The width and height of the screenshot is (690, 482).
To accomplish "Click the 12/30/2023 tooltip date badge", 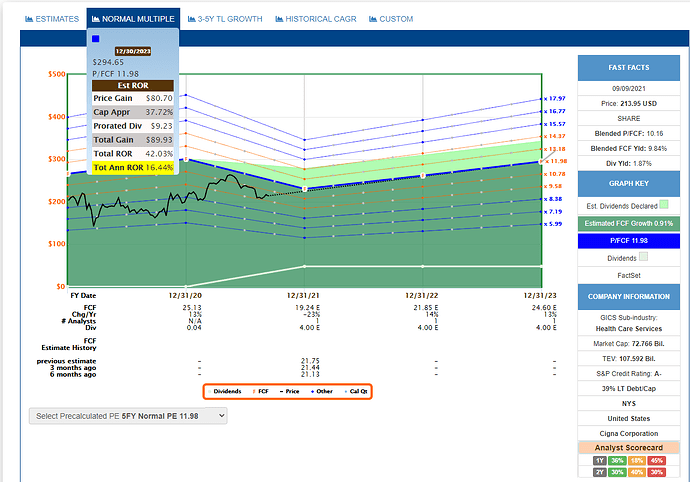I will 133,52.
